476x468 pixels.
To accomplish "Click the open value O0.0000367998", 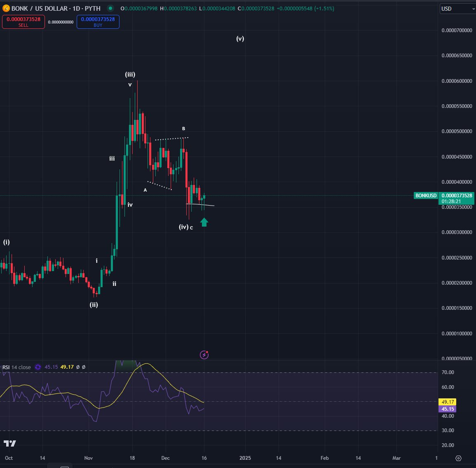I will (x=139, y=9).
